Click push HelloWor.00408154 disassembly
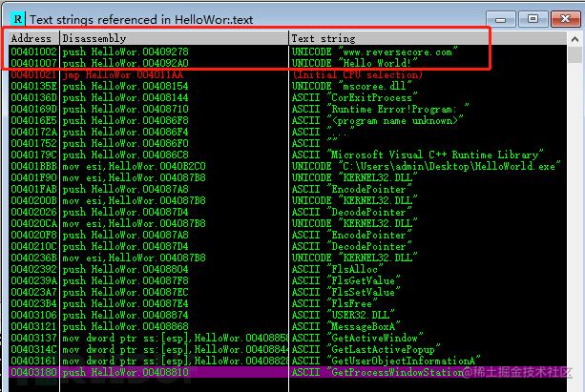This screenshot has height=392, width=585. pyautogui.click(x=125, y=86)
